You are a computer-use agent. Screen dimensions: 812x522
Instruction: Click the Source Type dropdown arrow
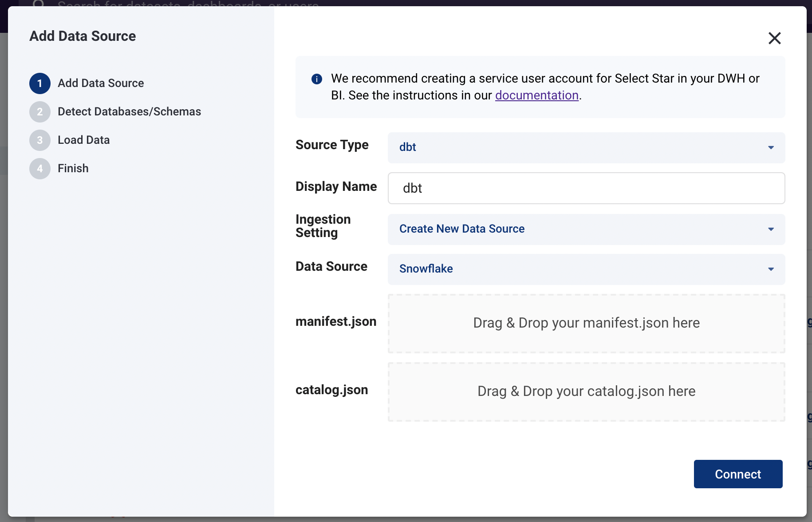[x=771, y=147]
